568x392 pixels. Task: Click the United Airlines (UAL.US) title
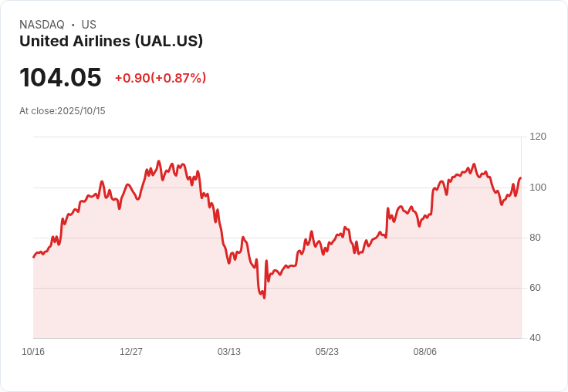[111, 41]
